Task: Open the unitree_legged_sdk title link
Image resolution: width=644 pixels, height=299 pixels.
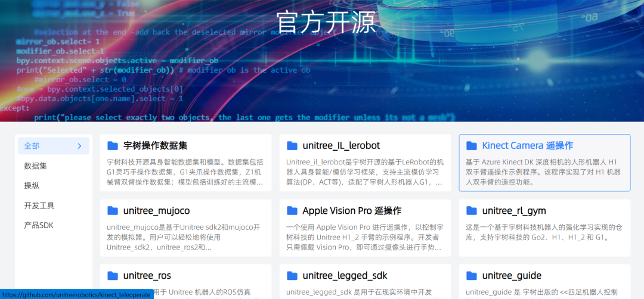Action: pos(345,276)
